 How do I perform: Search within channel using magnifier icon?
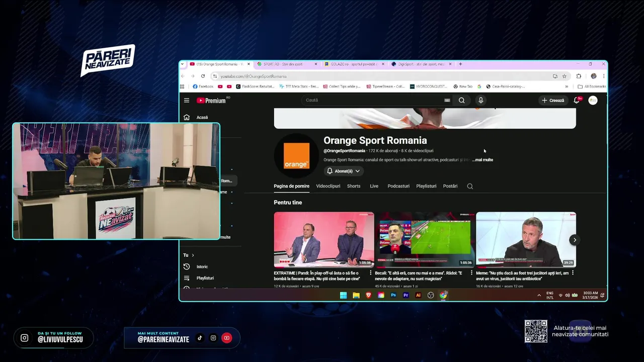click(x=470, y=186)
